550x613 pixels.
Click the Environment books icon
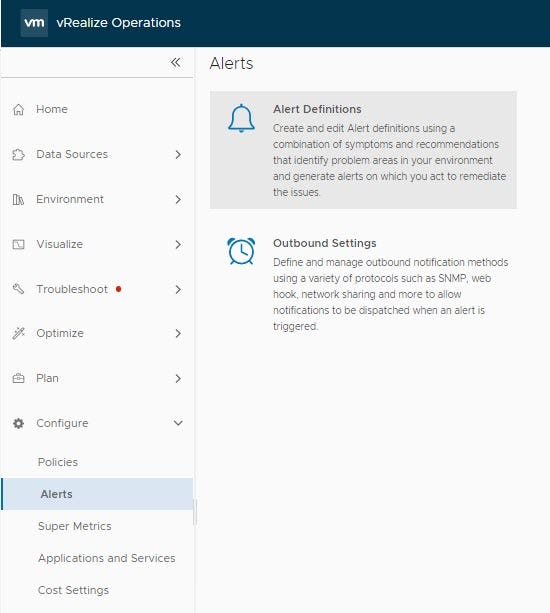[18, 199]
